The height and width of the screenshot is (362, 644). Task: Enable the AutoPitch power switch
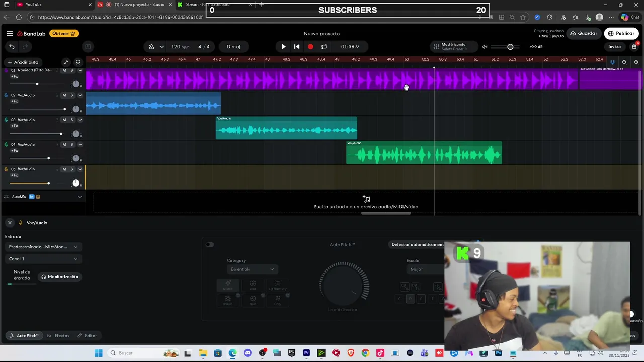210,245
